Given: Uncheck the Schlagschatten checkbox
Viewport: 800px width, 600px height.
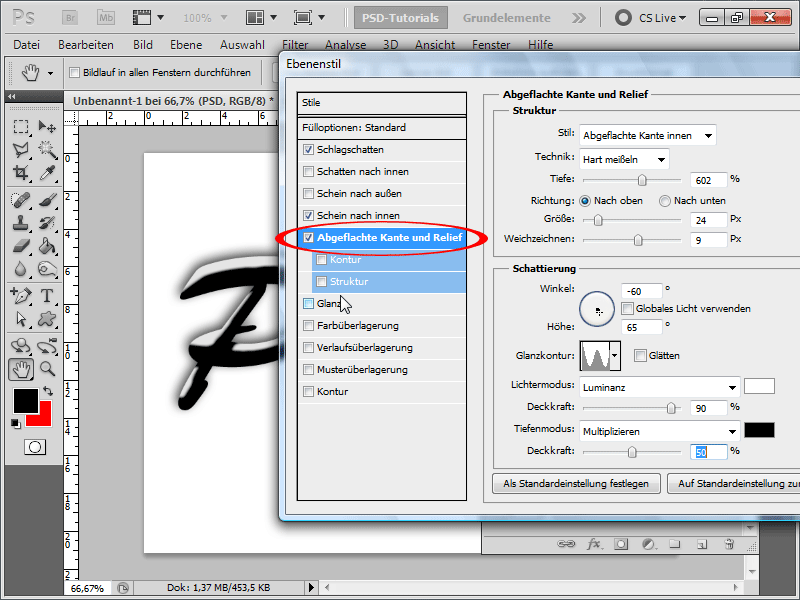Looking at the screenshot, I should tap(308, 149).
